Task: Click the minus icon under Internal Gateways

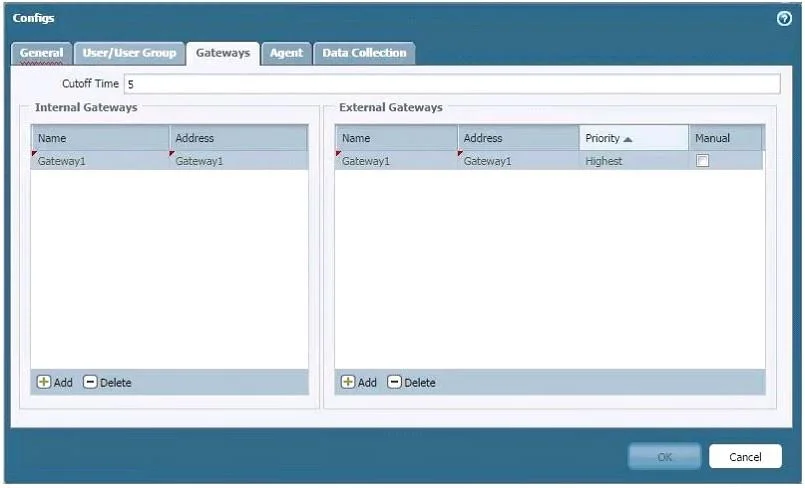Action: (x=90, y=382)
